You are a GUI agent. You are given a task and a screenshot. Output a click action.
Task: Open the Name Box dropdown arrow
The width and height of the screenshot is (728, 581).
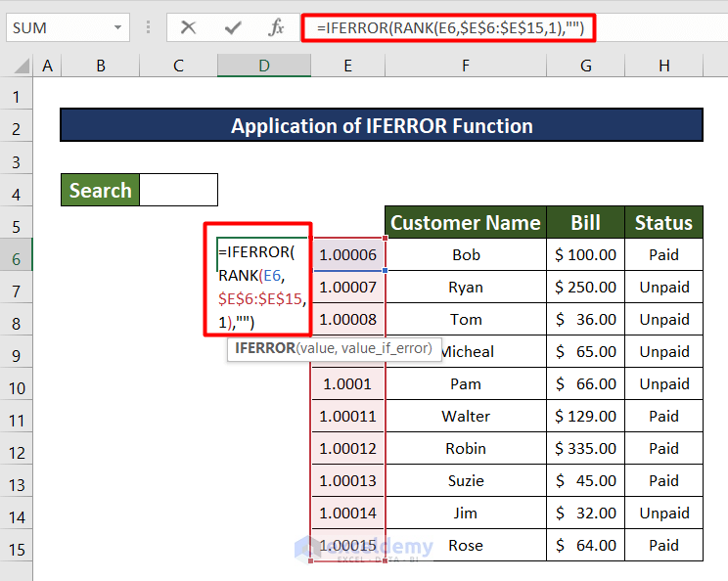tap(118, 27)
